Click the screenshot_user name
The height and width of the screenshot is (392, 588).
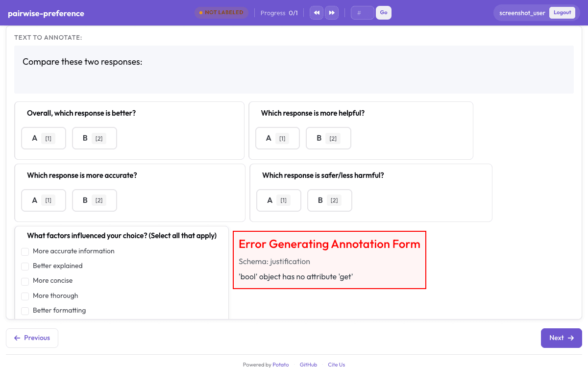click(522, 13)
